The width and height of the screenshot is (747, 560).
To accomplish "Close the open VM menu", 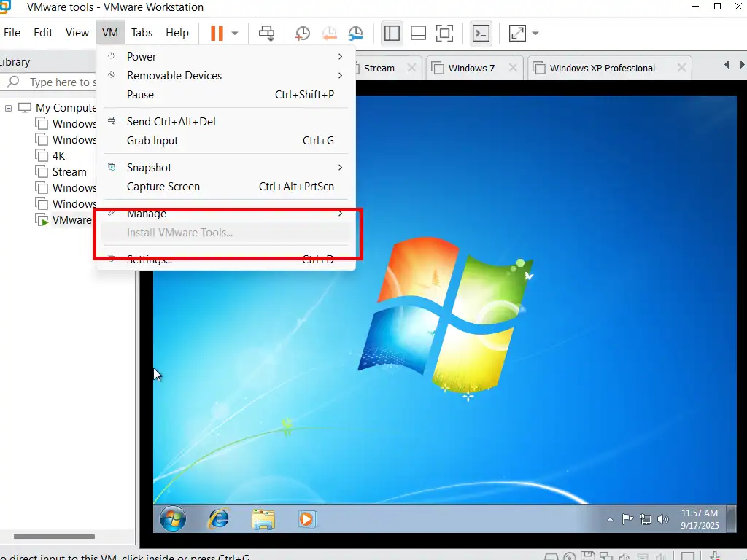I will 110,32.
